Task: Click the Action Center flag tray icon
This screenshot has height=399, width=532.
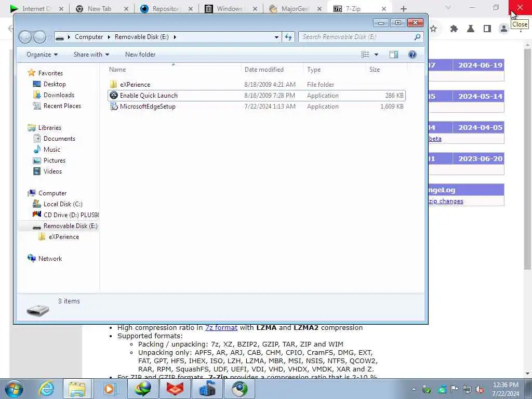Action: tap(454, 389)
